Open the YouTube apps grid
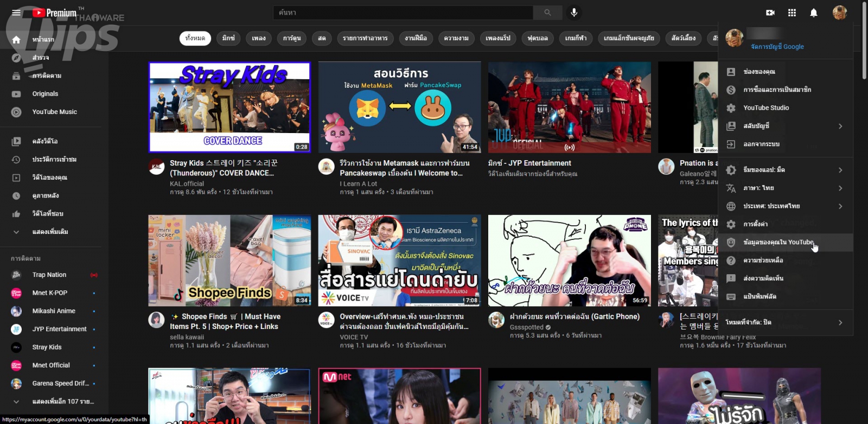The image size is (868, 424). [x=792, y=12]
